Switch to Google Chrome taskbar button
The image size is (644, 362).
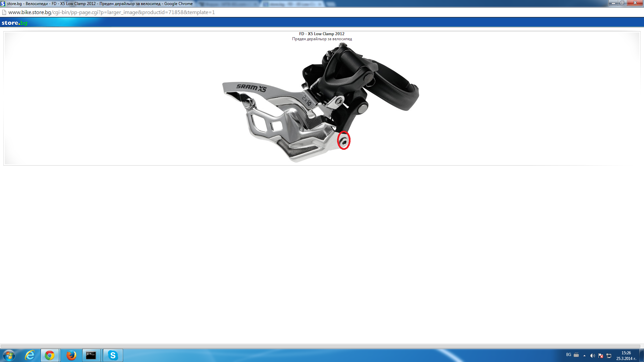(50, 355)
